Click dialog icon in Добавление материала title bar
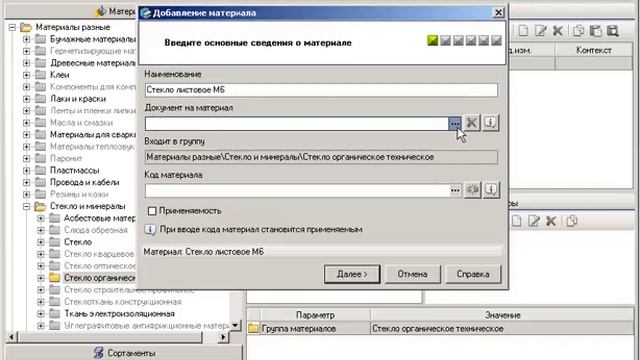The width and height of the screenshot is (640, 360). (145, 13)
